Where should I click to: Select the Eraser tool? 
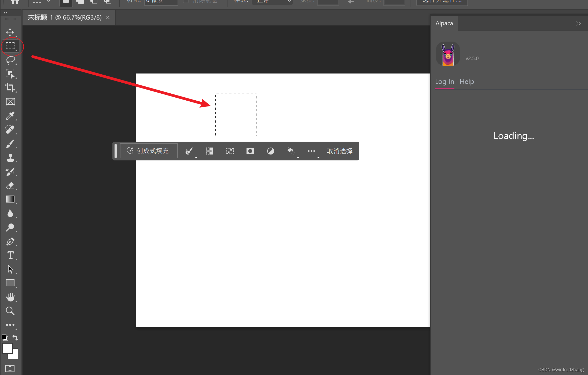click(x=10, y=185)
